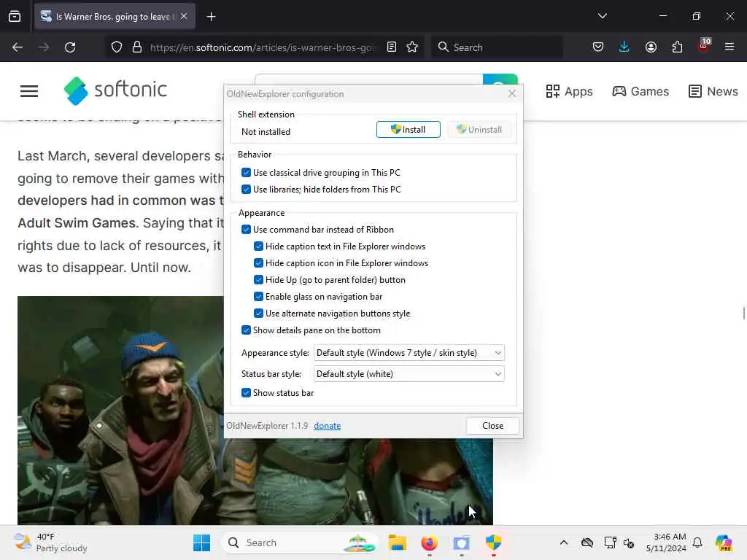Close the OldNewExplorer configuration dialog with X

pos(512,94)
